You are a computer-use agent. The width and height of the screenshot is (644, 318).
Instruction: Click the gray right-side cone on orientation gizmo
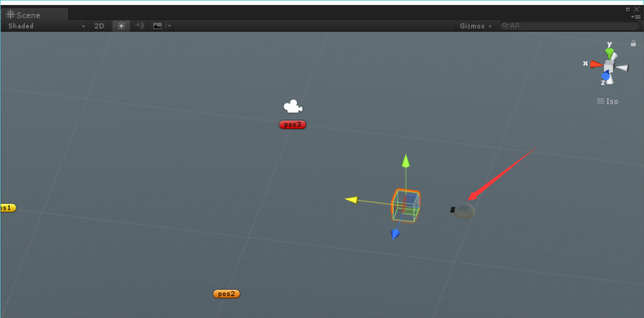(622, 68)
